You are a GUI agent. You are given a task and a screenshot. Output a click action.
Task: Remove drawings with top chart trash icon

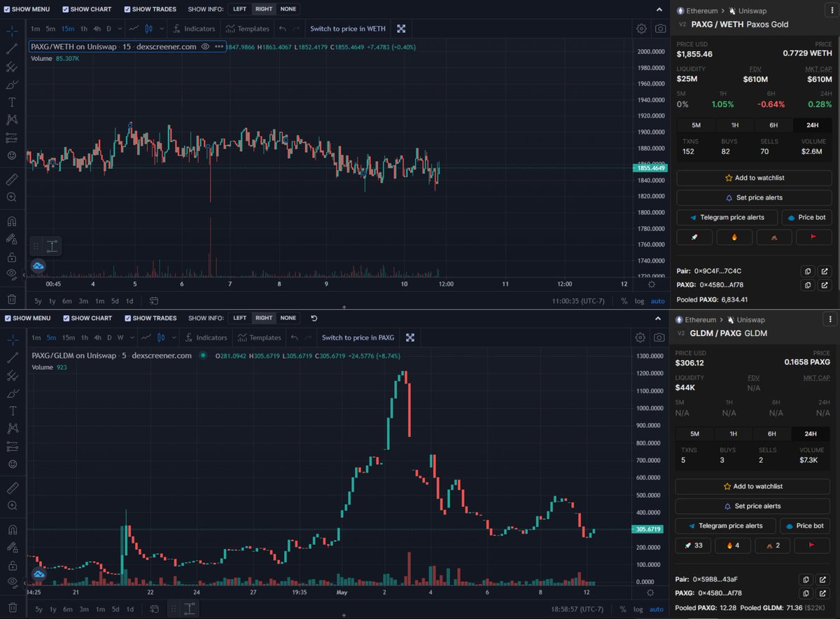[x=13, y=300]
